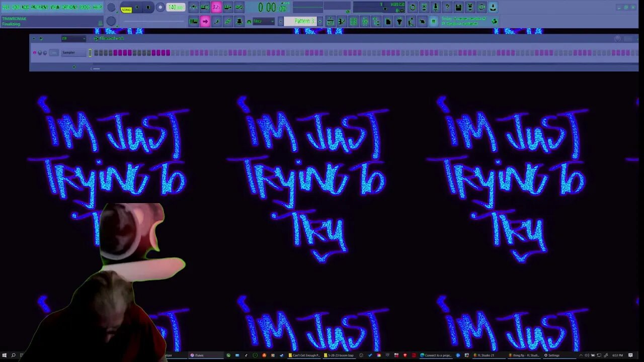Toggle typing keyboard to piano
The width and height of the screenshot is (644, 362).
pyautogui.click(x=193, y=21)
